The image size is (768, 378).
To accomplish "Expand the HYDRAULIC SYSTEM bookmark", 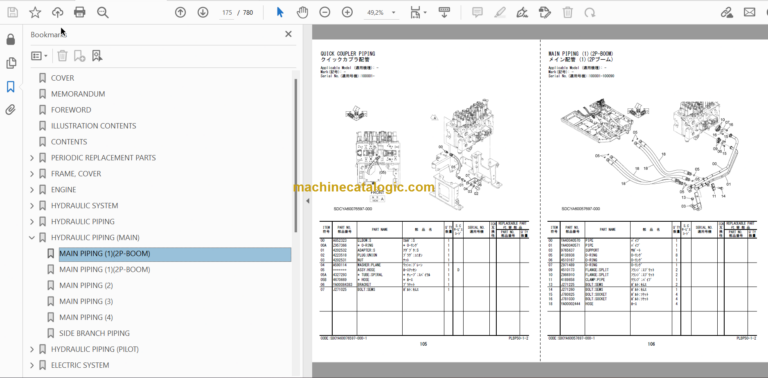I will tap(32, 206).
